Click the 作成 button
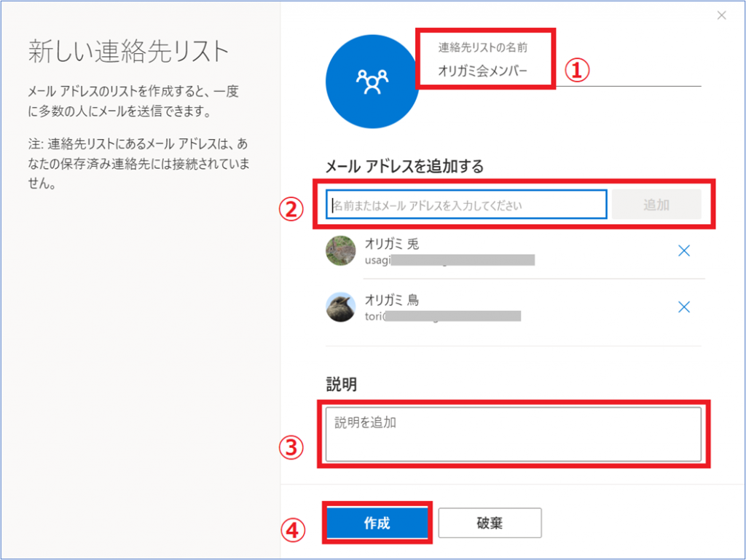Image resolution: width=746 pixels, height=560 pixels. [377, 522]
